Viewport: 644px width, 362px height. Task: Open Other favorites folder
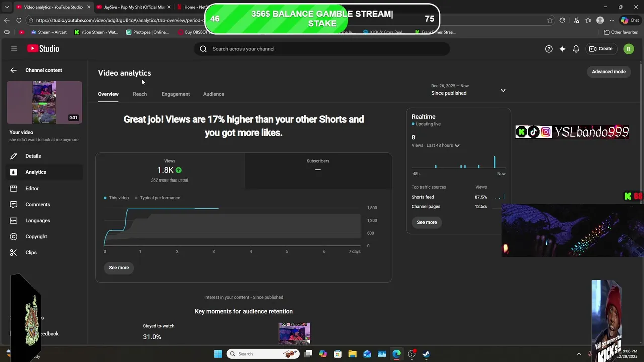click(621, 32)
